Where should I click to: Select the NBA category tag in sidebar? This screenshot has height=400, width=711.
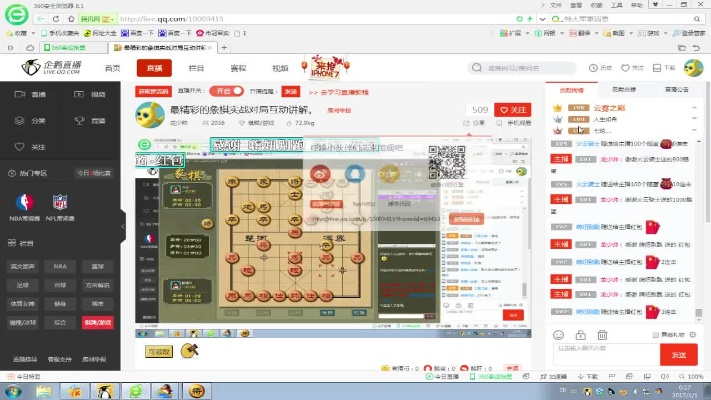(60, 267)
